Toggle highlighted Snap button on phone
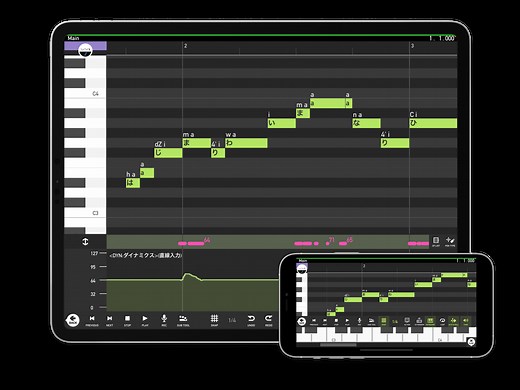Viewport: 520px width, 390px height. click(384, 321)
